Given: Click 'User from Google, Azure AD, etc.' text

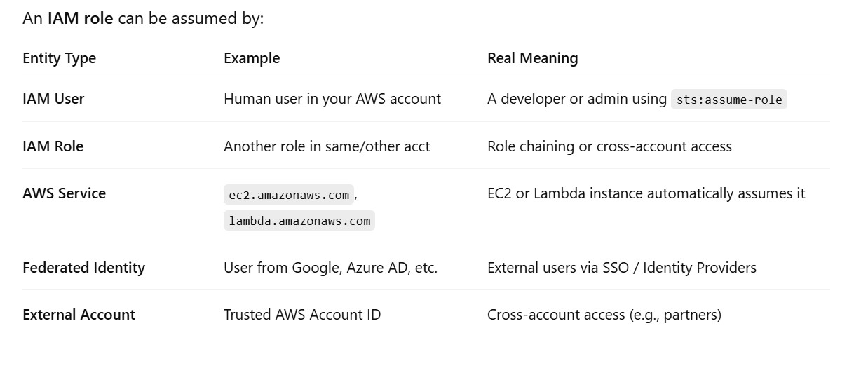Looking at the screenshot, I should pyautogui.click(x=330, y=268).
